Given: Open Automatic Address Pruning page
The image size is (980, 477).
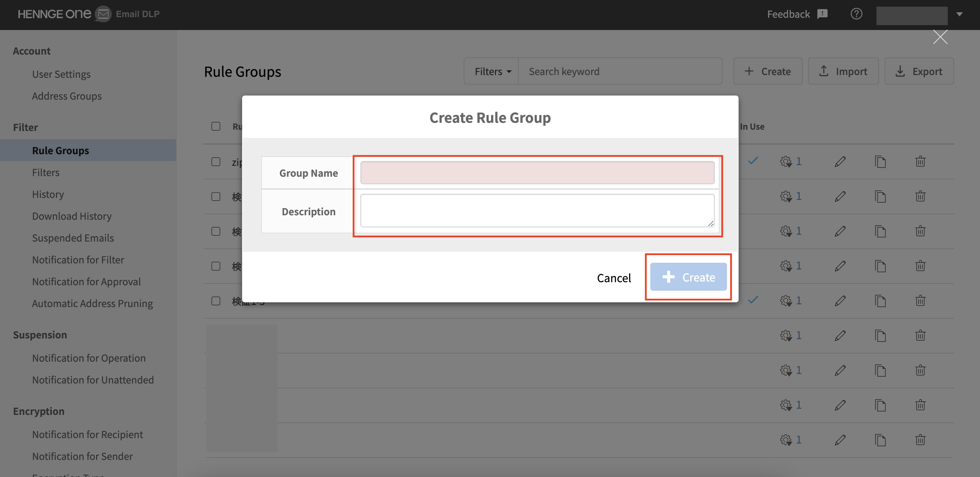Looking at the screenshot, I should (92, 303).
